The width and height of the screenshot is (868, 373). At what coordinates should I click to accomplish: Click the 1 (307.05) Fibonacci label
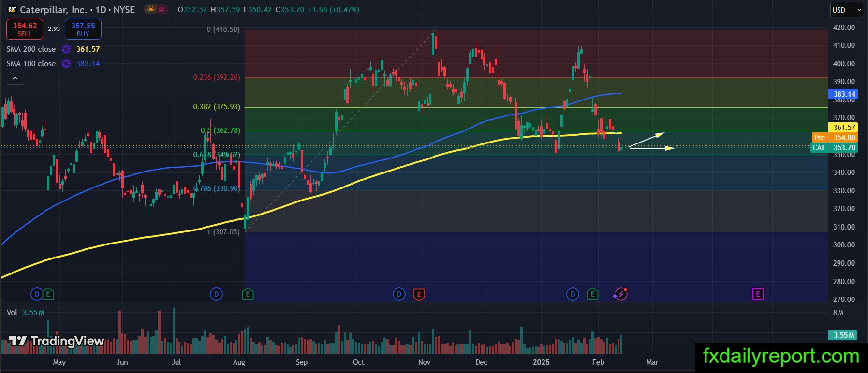pos(223,232)
